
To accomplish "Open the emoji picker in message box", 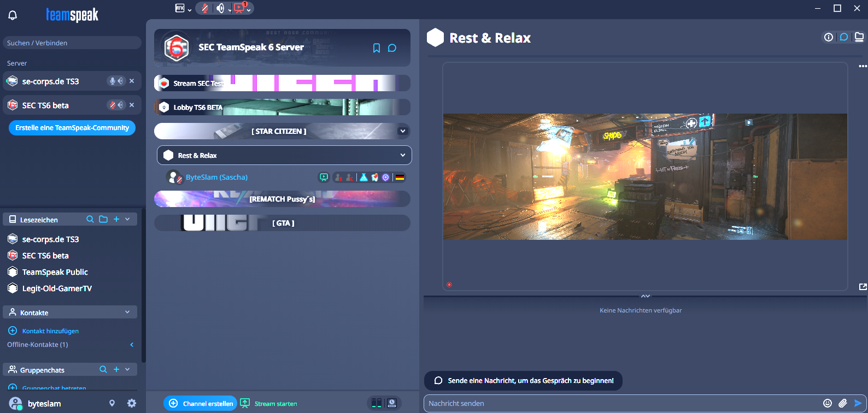I will pyautogui.click(x=828, y=403).
